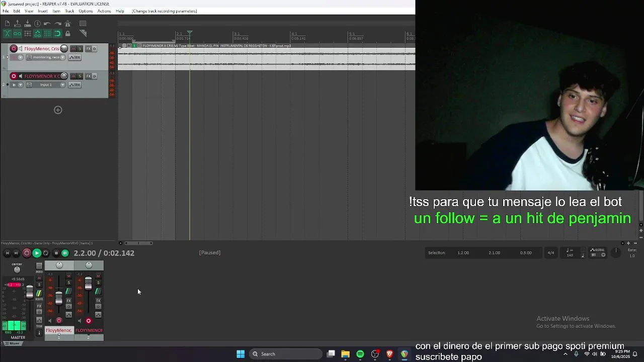This screenshot has width=644, height=362.
Task: Open Spotify from the Windows taskbar
Action: tap(360, 354)
